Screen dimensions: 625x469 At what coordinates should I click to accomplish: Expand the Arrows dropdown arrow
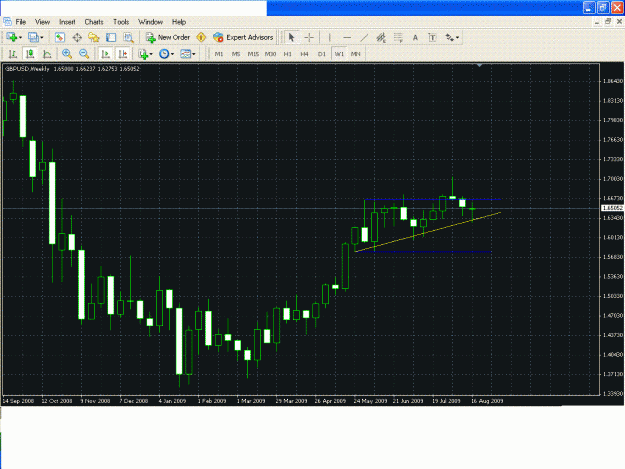[458, 37]
